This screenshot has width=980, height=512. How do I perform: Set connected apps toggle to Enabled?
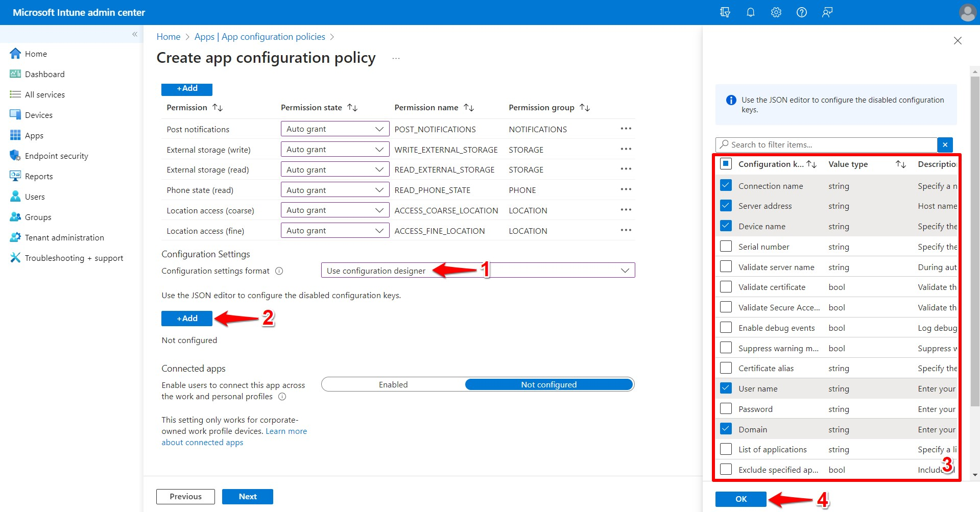click(393, 384)
